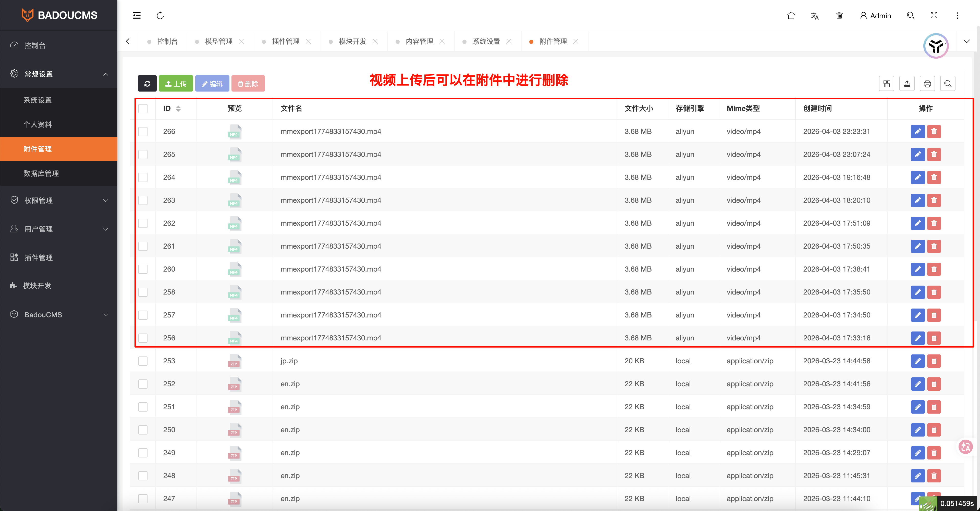Sort the table by ID column arrows
Image resolution: width=980 pixels, height=511 pixels.
point(178,108)
